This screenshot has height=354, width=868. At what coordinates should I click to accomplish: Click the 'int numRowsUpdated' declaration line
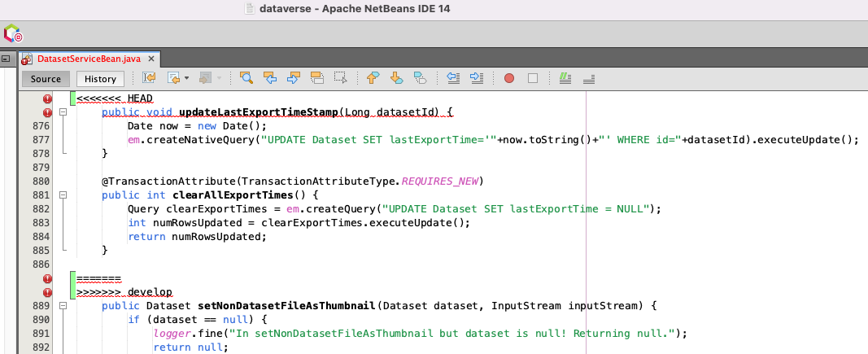tap(299, 223)
